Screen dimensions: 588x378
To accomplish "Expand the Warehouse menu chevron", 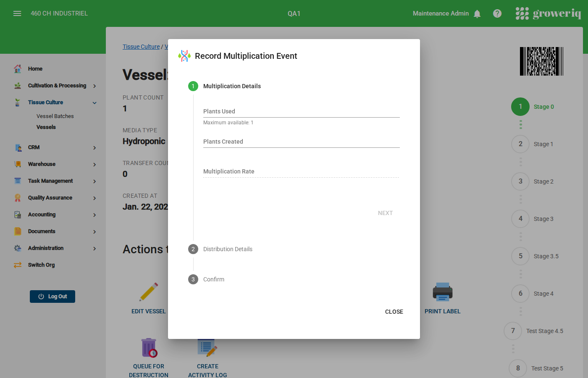I will [94, 165].
